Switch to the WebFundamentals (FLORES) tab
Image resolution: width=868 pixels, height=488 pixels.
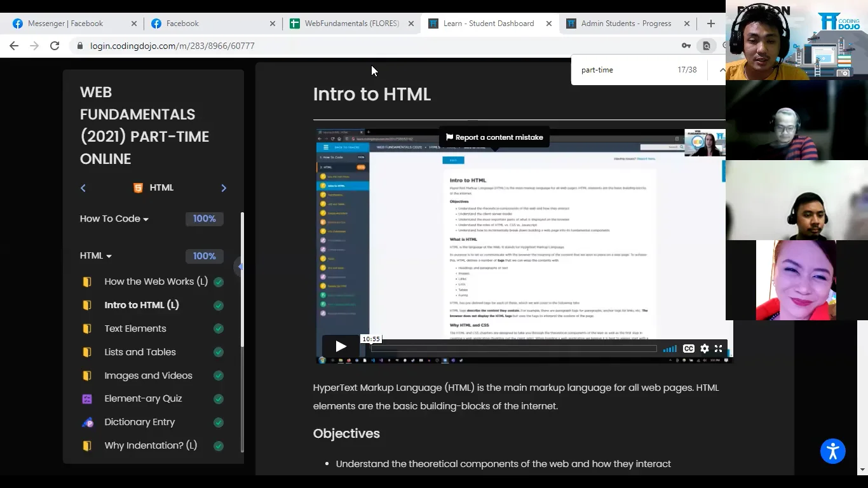(x=351, y=24)
